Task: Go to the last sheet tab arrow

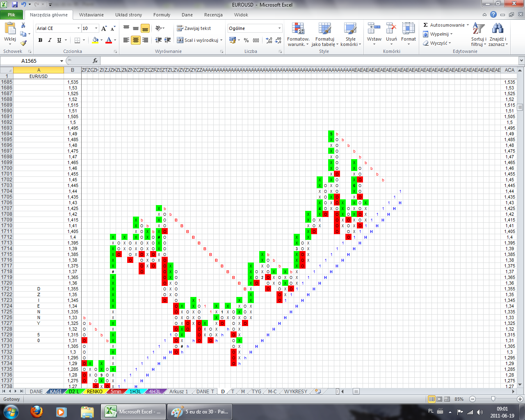Action: pyautogui.click(x=22, y=391)
